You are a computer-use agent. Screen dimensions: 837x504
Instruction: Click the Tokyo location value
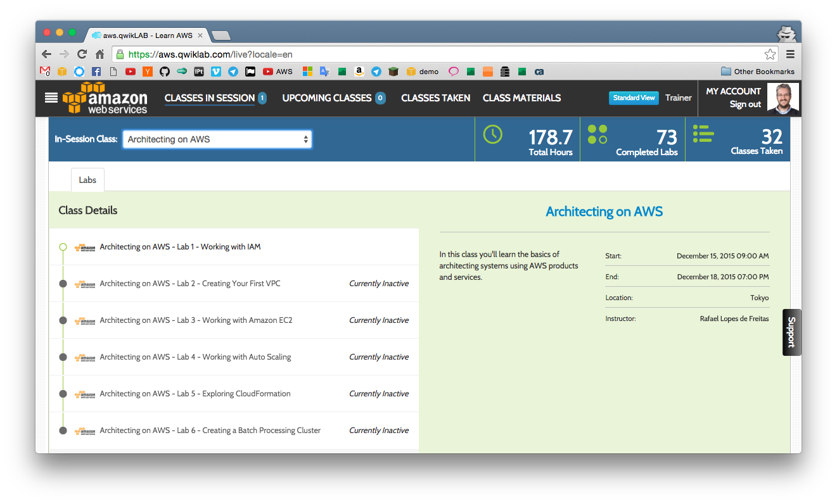(x=759, y=298)
